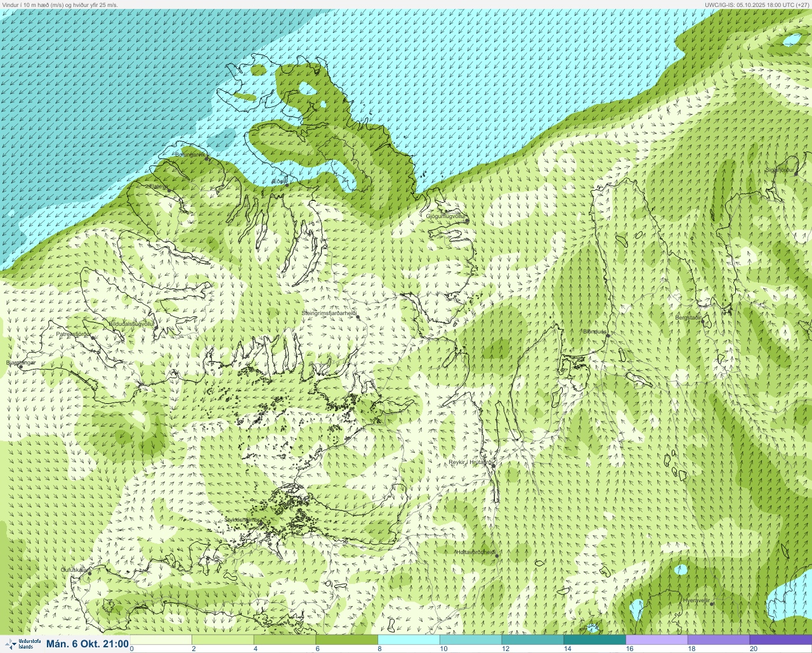Select the 16–18 m/s light purple legend swatch
The image size is (812, 653).
[657, 640]
